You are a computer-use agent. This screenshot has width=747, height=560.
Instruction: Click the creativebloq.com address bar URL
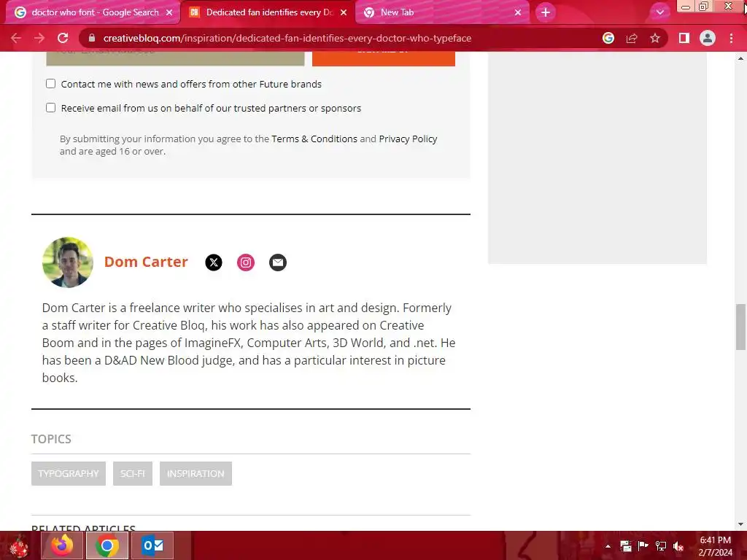(287, 38)
